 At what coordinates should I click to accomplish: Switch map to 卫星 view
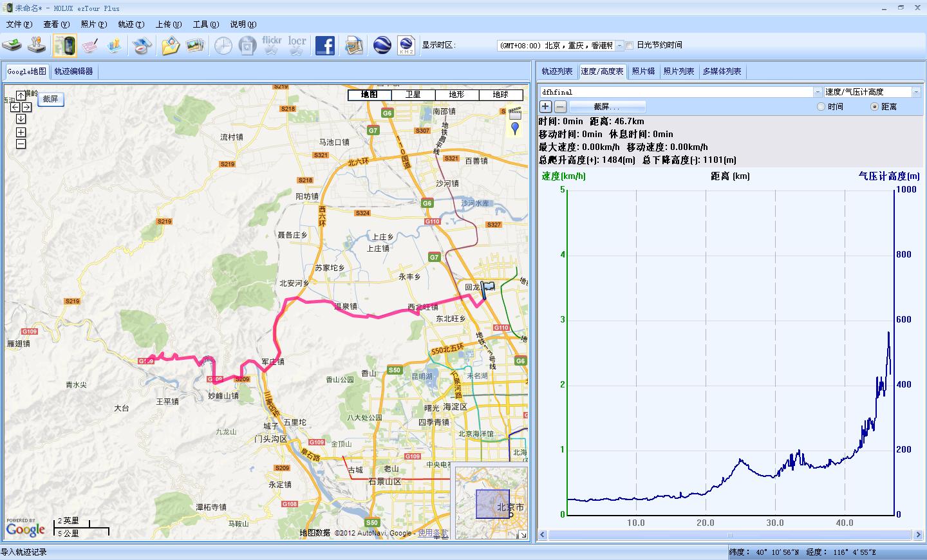413,95
